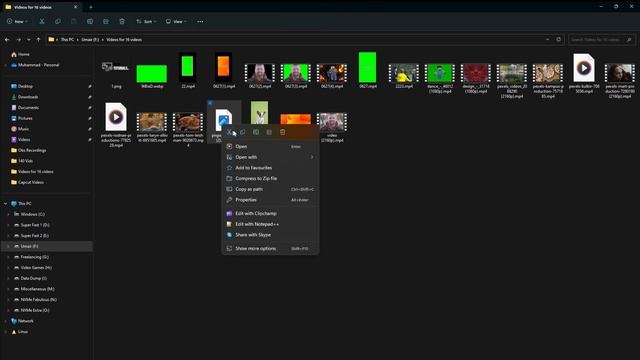
Task: Click the Share icon in the context menu
Action: 269,132
